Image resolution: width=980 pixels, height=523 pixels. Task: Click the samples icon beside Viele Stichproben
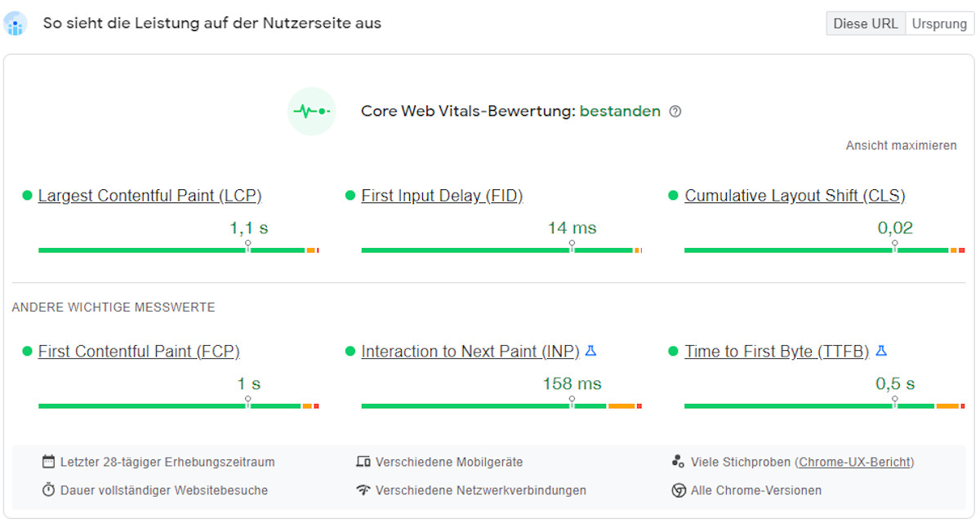point(678,462)
